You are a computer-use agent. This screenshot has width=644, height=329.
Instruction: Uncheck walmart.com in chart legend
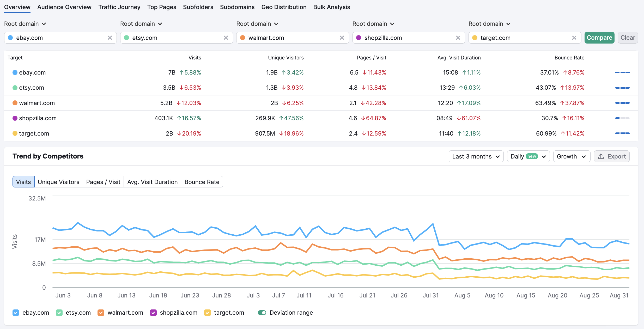(101, 313)
